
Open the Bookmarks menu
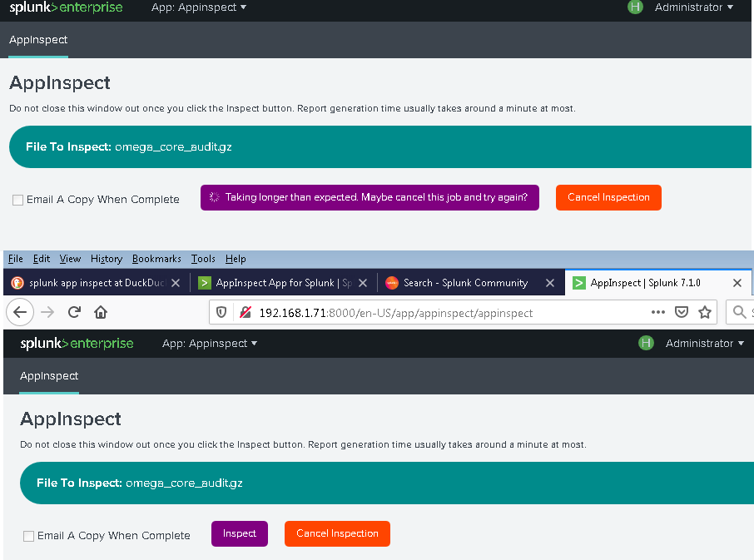(156, 259)
